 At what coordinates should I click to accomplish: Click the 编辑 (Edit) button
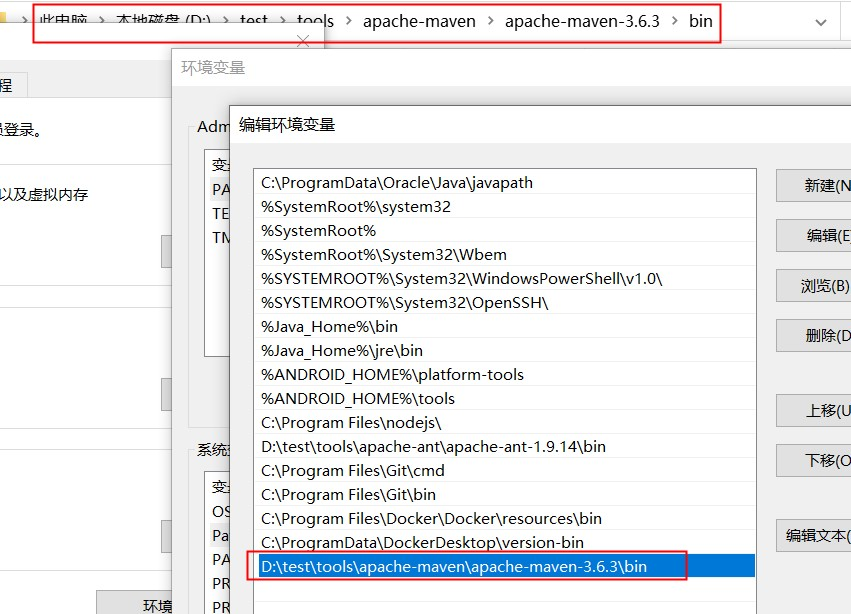coord(814,236)
